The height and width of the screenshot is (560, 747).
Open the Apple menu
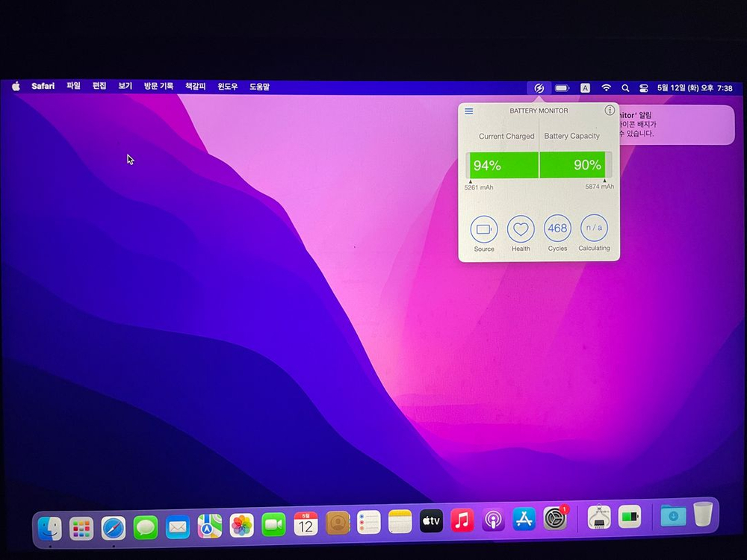16,86
